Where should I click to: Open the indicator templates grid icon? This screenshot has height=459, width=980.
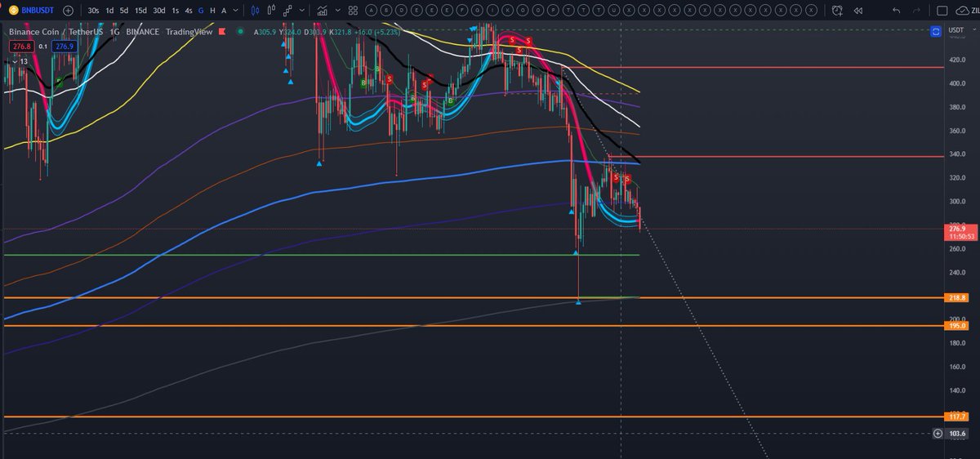352,11
